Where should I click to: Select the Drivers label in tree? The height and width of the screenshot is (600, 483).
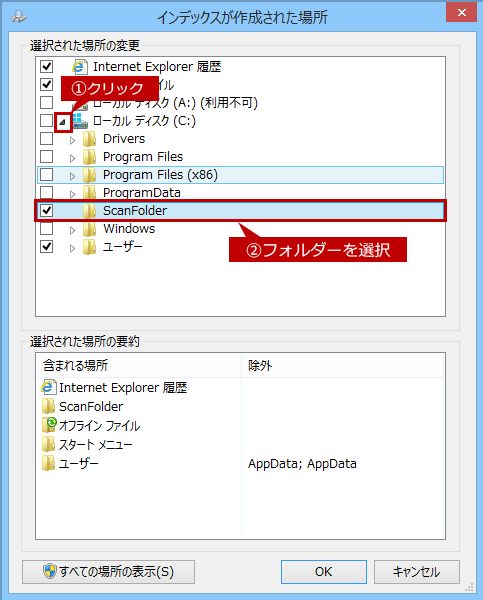pyautogui.click(x=124, y=139)
